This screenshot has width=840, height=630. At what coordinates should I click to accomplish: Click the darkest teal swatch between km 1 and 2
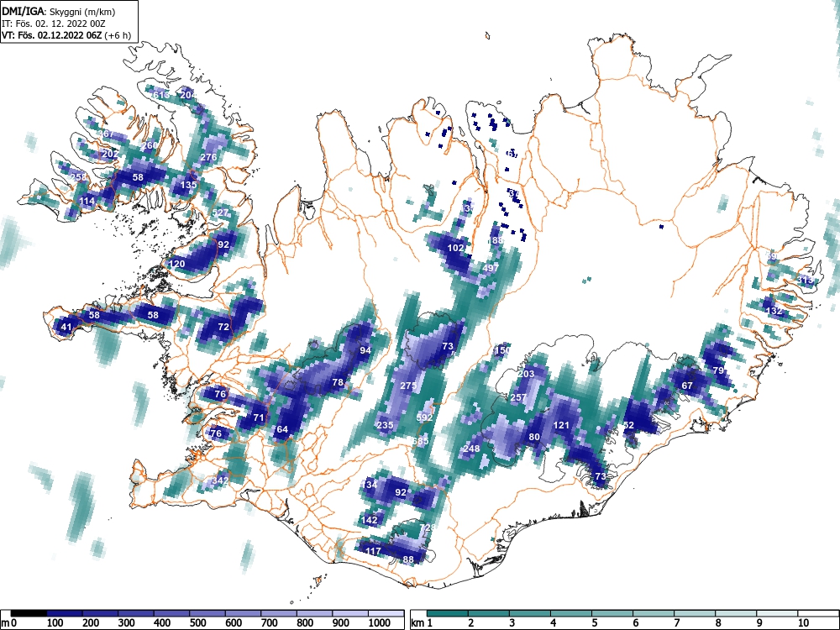click(448, 613)
